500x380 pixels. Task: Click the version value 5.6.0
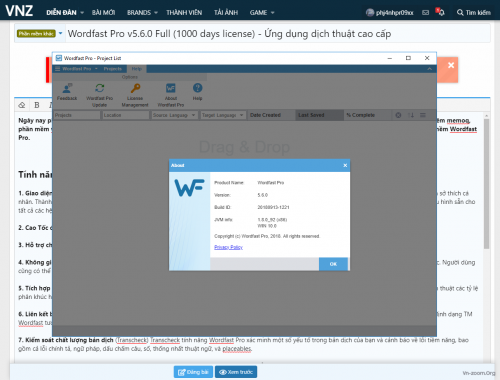click(x=263, y=195)
